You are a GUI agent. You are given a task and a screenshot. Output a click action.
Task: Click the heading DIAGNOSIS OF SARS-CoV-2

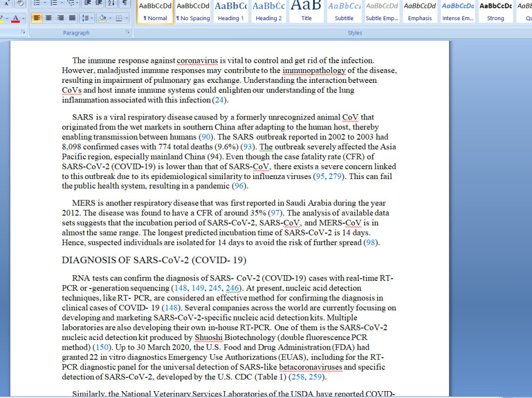(x=154, y=260)
